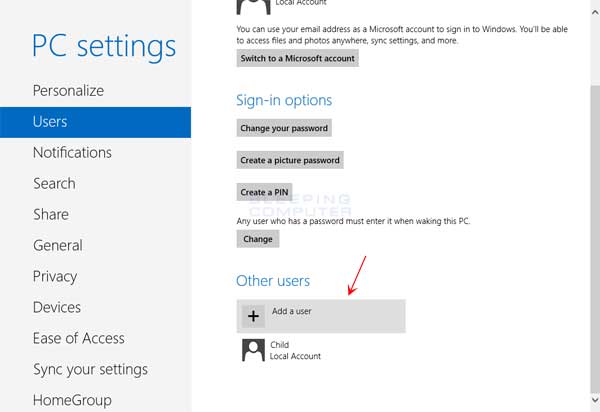This screenshot has width=600, height=412.
Task: Click the Add a user label
Action: point(292,311)
